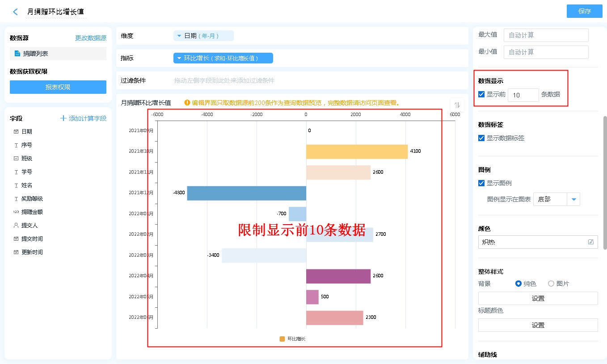Image resolution: width=607 pixels, height=364 pixels.
Task: Uncheck the 显示前 data limit checkbox
Action: point(481,94)
